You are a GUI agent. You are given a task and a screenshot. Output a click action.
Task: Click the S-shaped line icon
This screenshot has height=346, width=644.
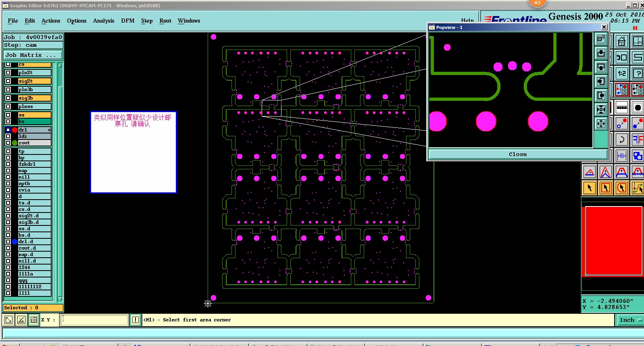coord(638,57)
